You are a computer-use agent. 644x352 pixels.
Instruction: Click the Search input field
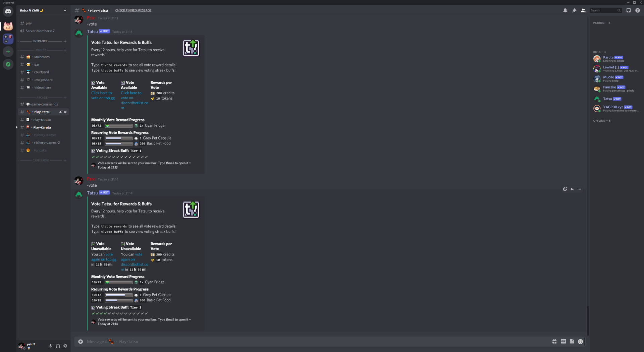pyautogui.click(x=603, y=10)
